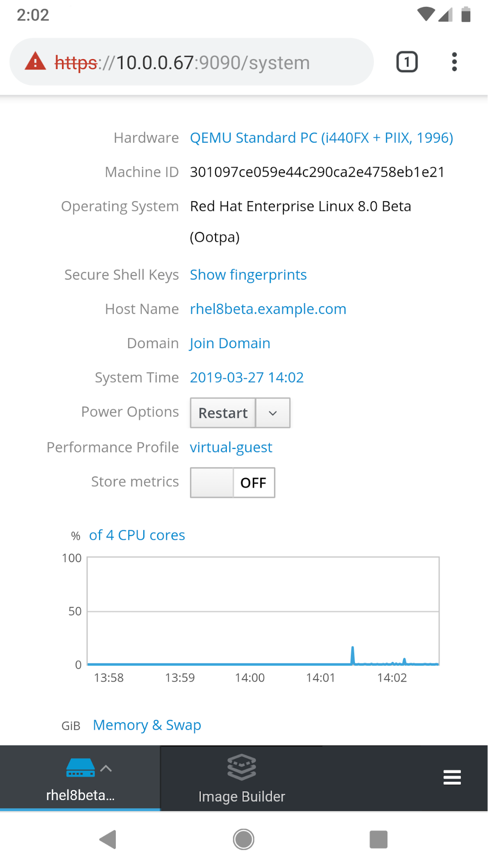
Task: Open the virtual-guest performance profile link
Action: pyautogui.click(x=231, y=448)
